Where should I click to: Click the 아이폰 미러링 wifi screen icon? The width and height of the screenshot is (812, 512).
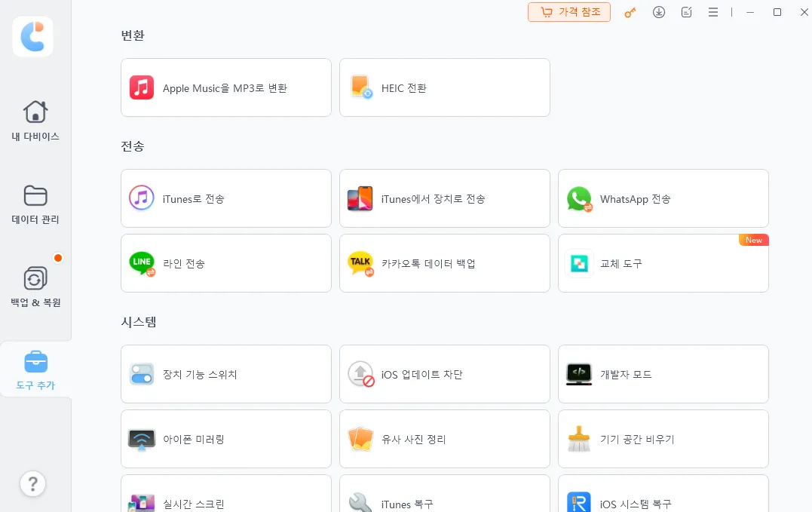(142, 440)
